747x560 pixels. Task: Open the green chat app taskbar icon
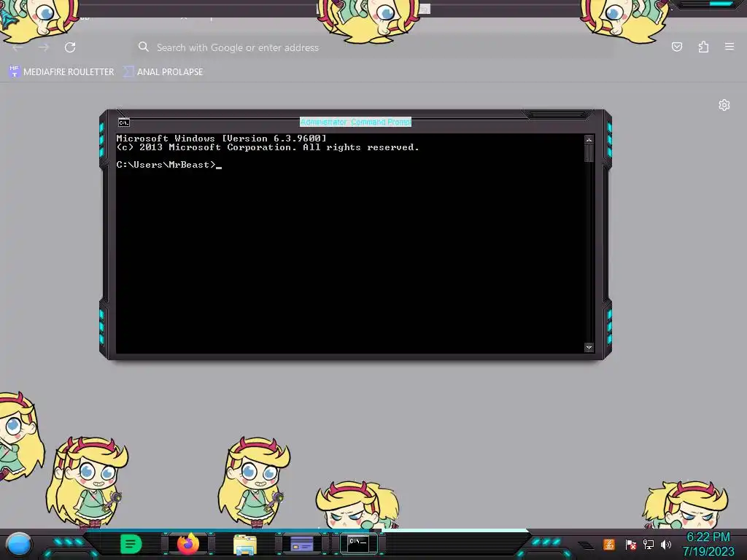click(131, 544)
